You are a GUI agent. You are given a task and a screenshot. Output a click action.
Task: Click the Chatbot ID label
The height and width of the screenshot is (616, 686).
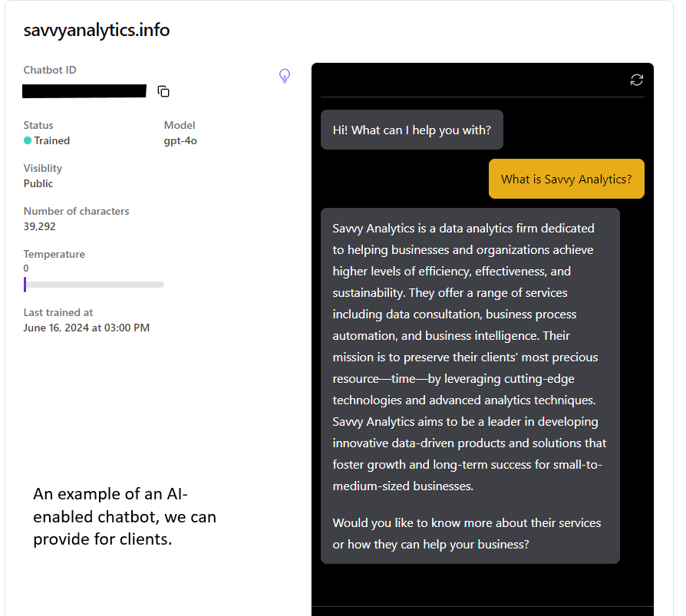(50, 70)
